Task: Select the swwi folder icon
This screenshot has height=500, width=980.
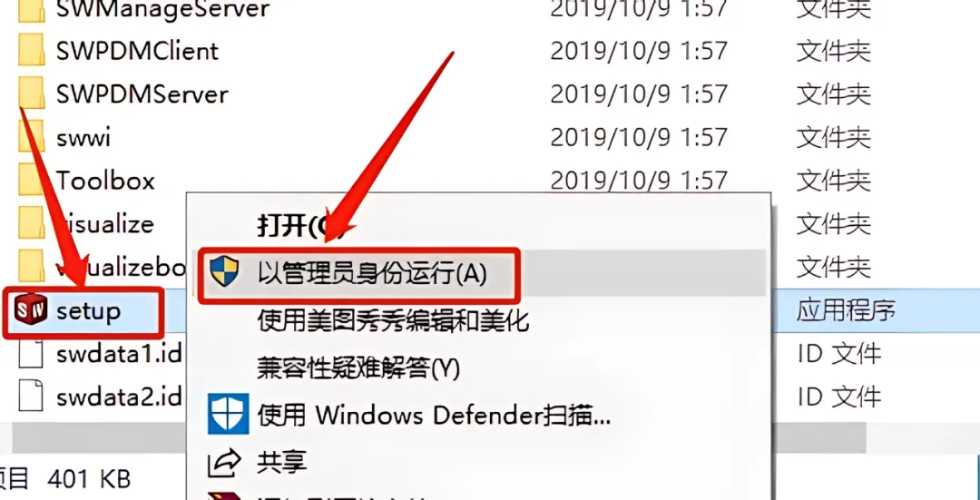Action: click(x=31, y=136)
